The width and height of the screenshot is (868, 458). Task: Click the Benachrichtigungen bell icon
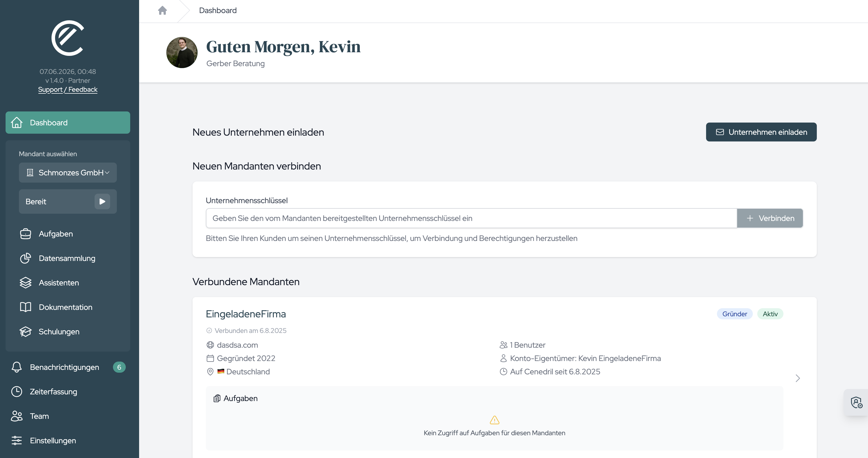pos(16,367)
